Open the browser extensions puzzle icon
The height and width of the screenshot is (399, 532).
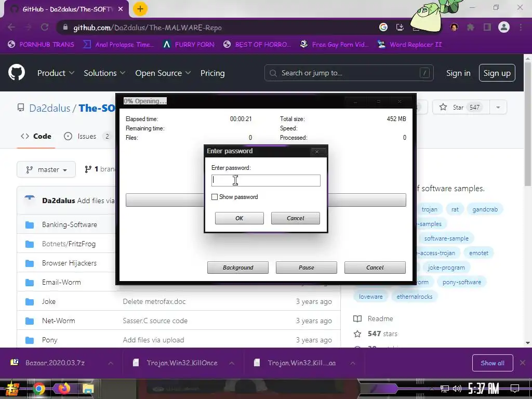click(471, 28)
